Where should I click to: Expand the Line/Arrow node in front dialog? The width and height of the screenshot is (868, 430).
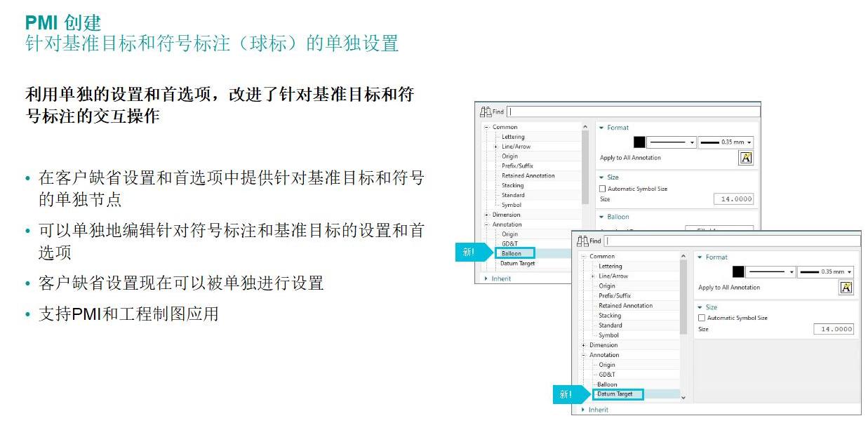(x=593, y=276)
